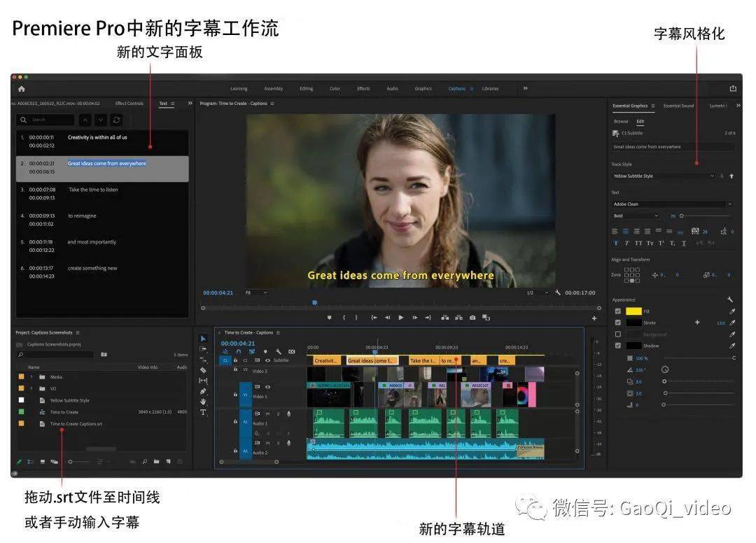Click the share/export icon at top right
Screen dimensions: 756x543
point(733,88)
